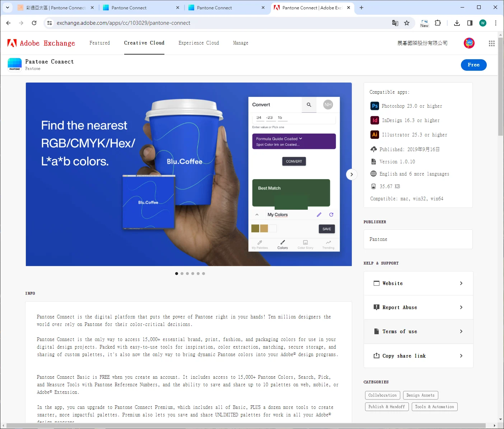This screenshot has height=429, width=504.
Task: Select the second carousel dot indicator
Action: click(x=182, y=274)
